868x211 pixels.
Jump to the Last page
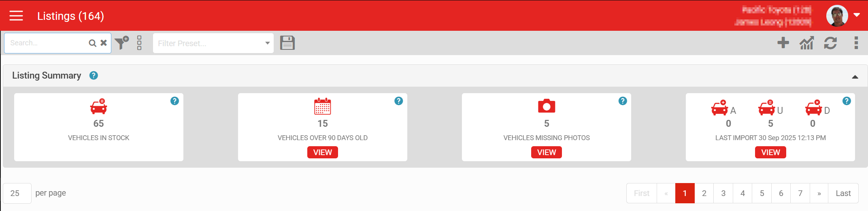click(843, 193)
